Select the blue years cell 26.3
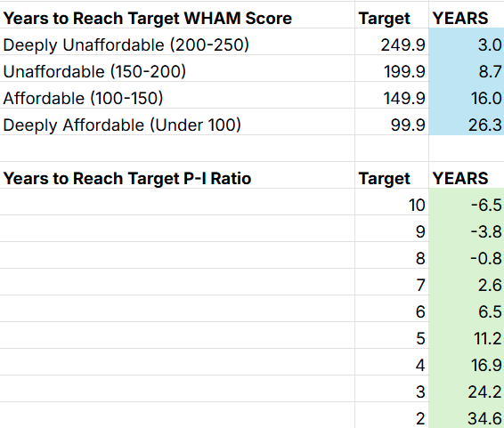Image resolution: width=504 pixels, height=428 pixels. pos(467,121)
